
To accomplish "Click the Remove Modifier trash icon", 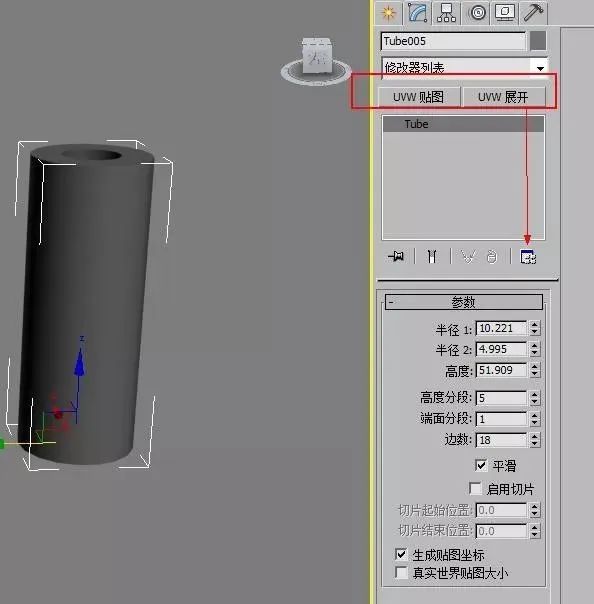I will point(492,256).
